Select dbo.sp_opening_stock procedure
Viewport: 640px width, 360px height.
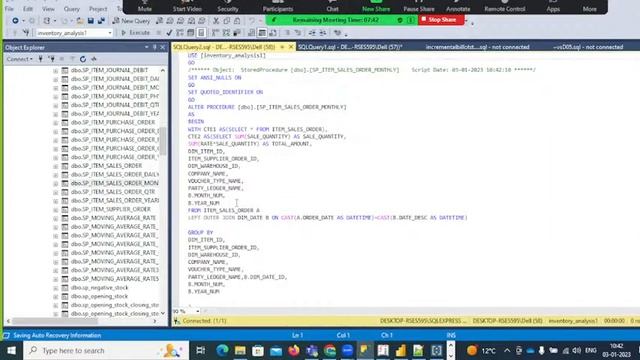[x=99, y=296]
